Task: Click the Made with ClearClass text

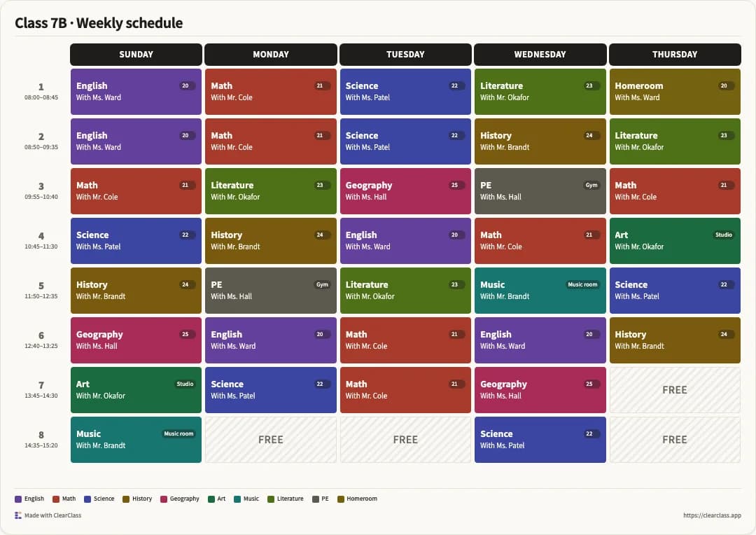Action: tap(53, 515)
